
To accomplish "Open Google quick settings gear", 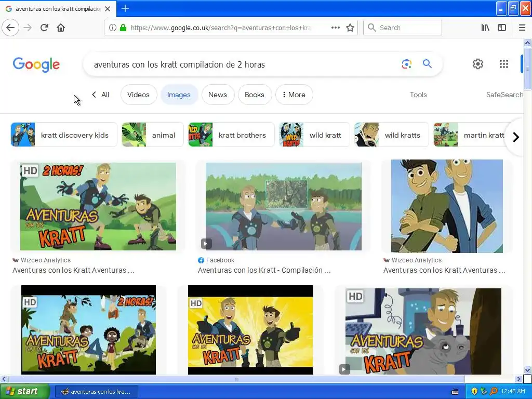I will click(478, 64).
